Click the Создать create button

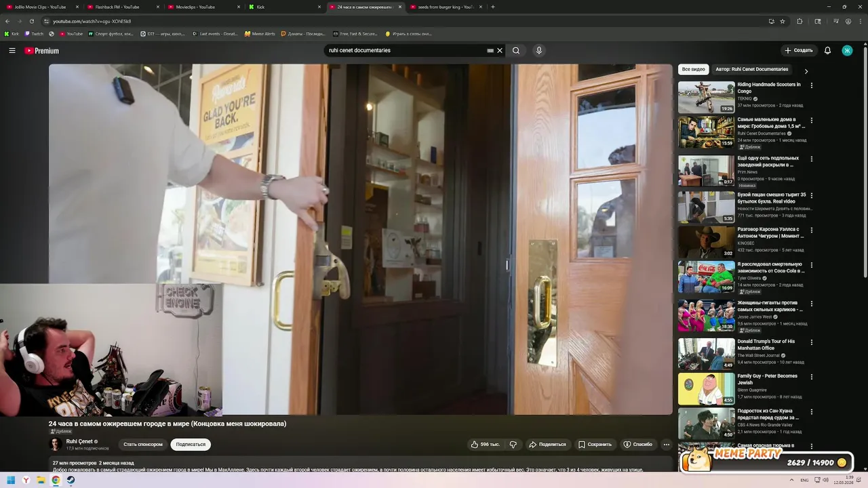tap(798, 51)
